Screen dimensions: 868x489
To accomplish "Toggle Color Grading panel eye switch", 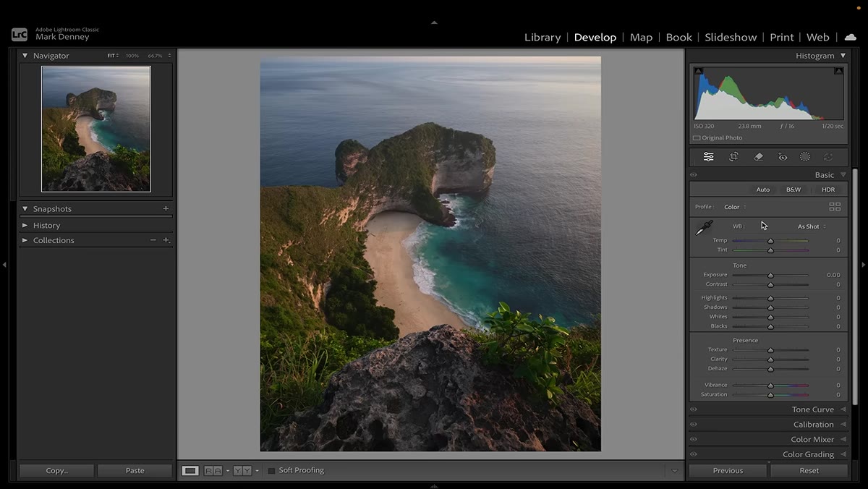I will [694, 455].
